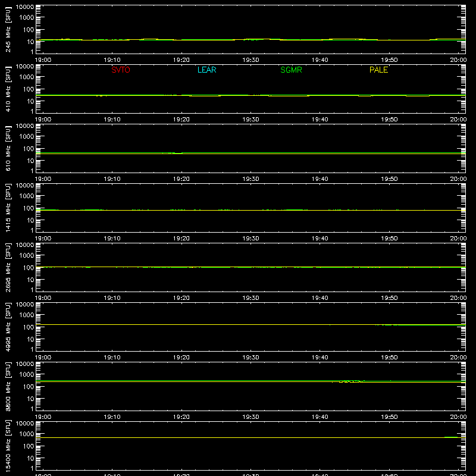Click the 19:30 tick under the 8800 MHz plot
The height and width of the screenshot is (476, 476).
(250, 417)
